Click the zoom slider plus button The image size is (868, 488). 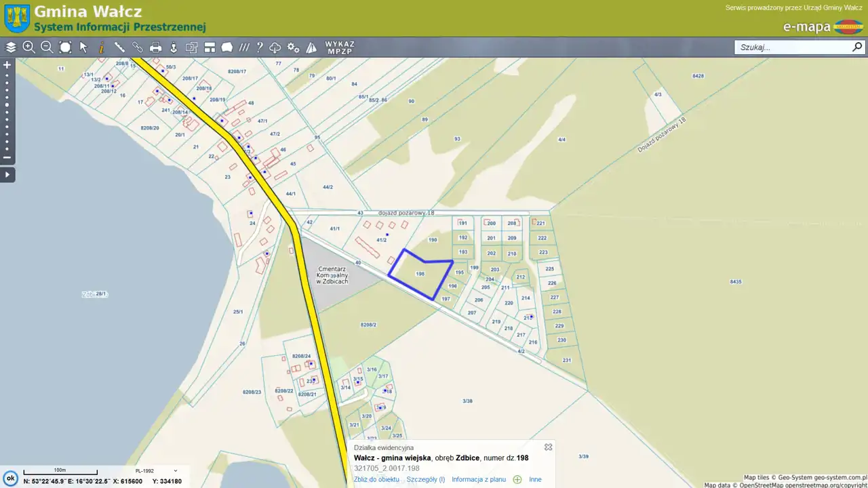click(7, 65)
